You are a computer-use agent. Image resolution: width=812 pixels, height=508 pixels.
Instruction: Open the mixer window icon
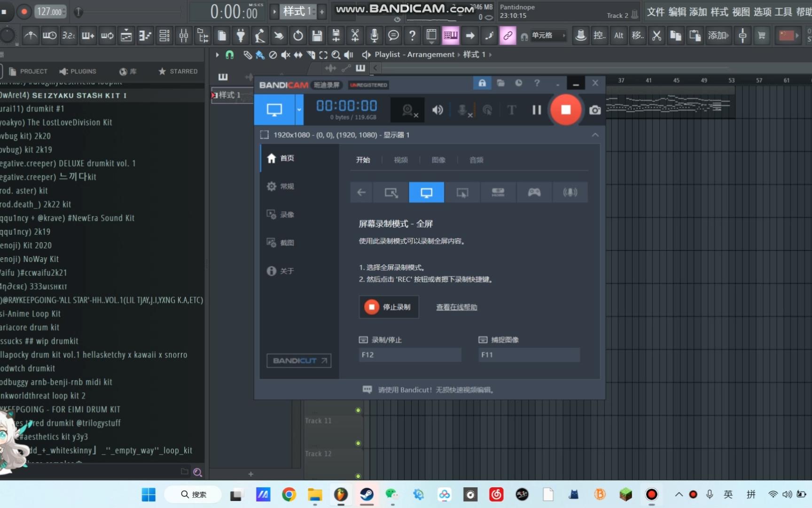[184, 35]
